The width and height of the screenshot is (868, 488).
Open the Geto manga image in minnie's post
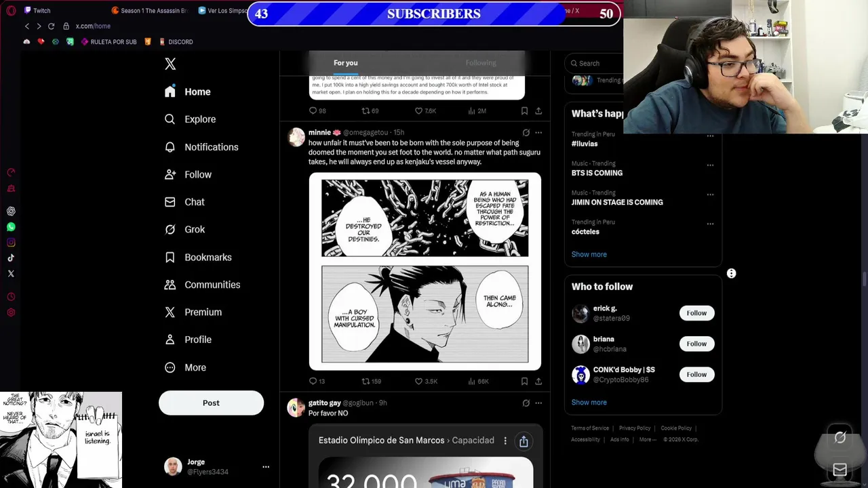tap(425, 271)
